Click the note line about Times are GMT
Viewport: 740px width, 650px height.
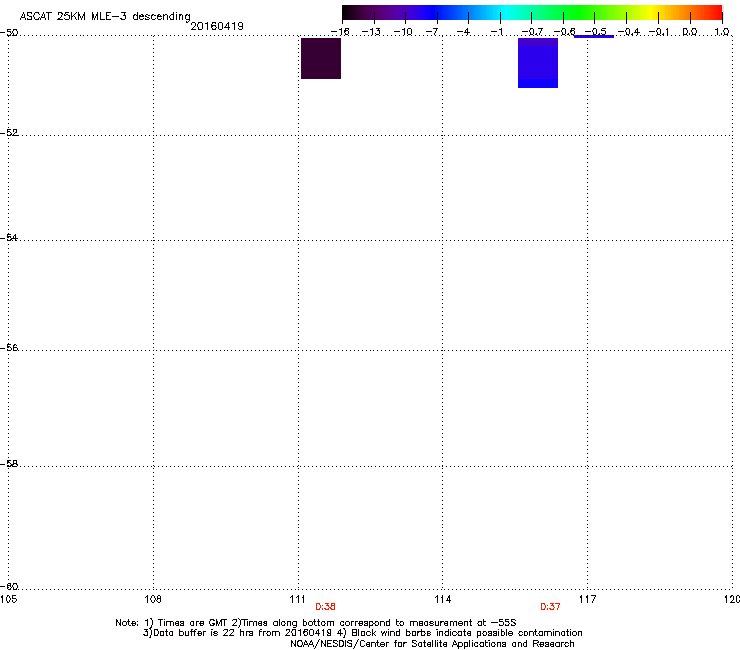[316, 623]
